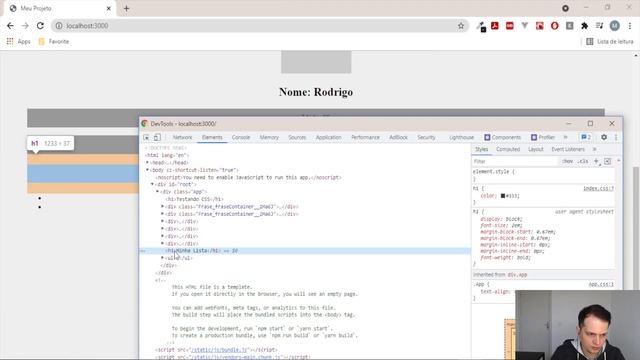Reload the localhost page
Image resolution: width=640 pixels, height=360 pixels.
tap(40, 26)
